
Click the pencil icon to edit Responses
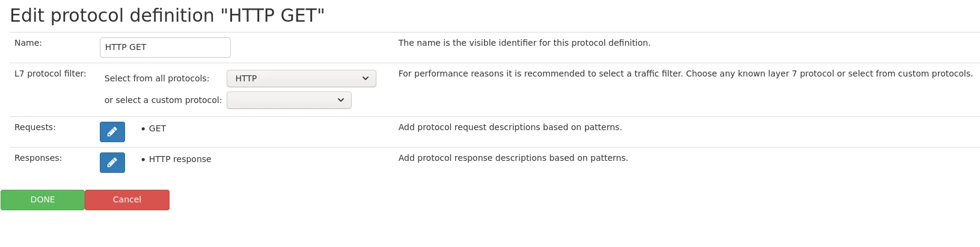coord(112,163)
